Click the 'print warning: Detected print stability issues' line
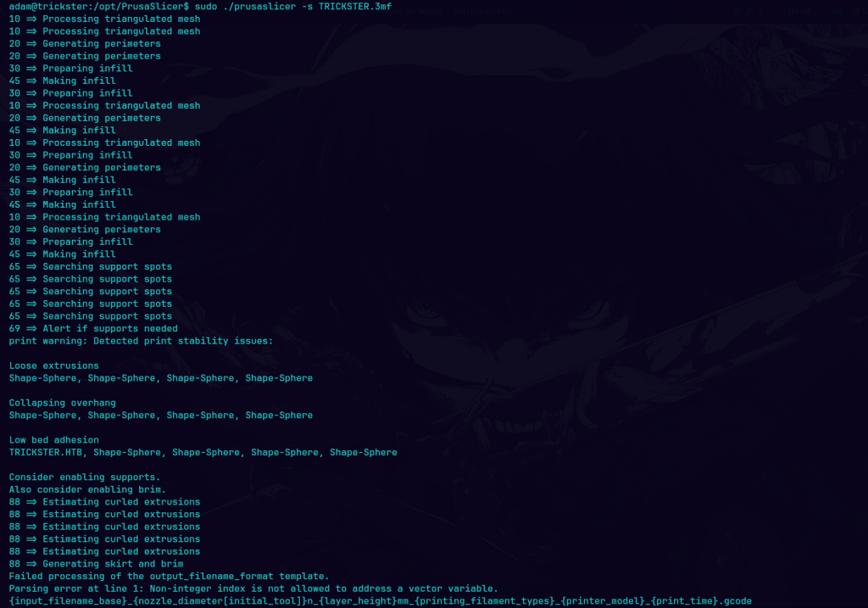This screenshot has height=608, width=868. point(141,341)
